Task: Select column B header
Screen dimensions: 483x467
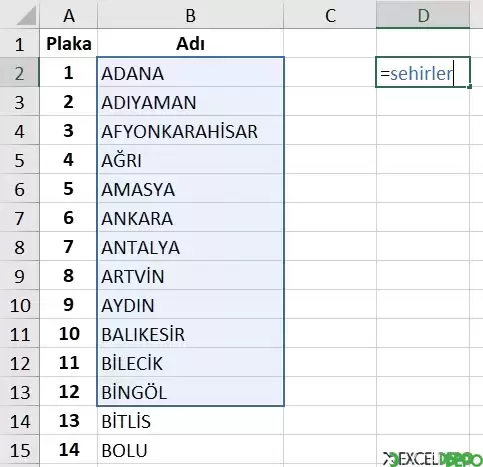Action: point(190,15)
